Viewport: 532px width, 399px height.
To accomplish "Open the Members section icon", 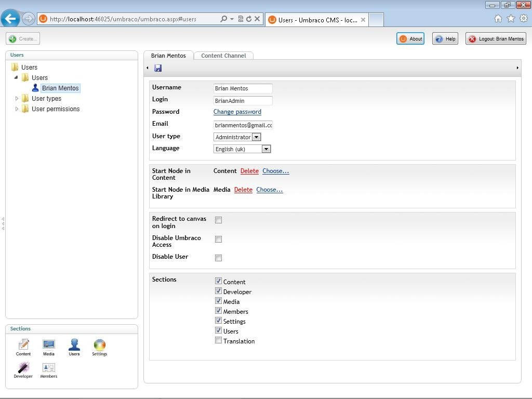I will click(x=48, y=370).
